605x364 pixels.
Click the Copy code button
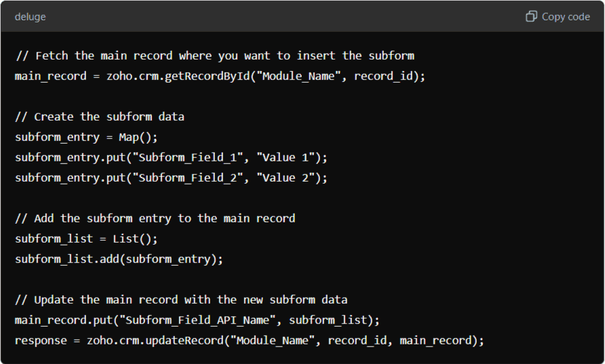tap(558, 16)
